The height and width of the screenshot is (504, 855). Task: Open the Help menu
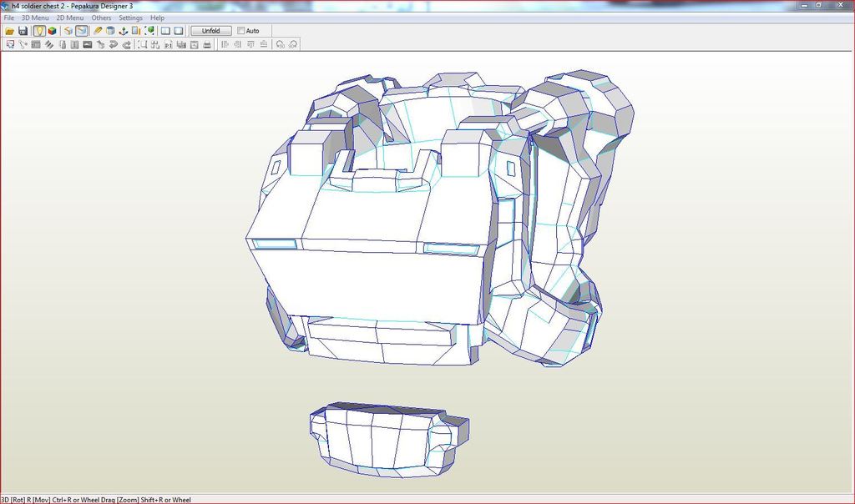point(157,18)
